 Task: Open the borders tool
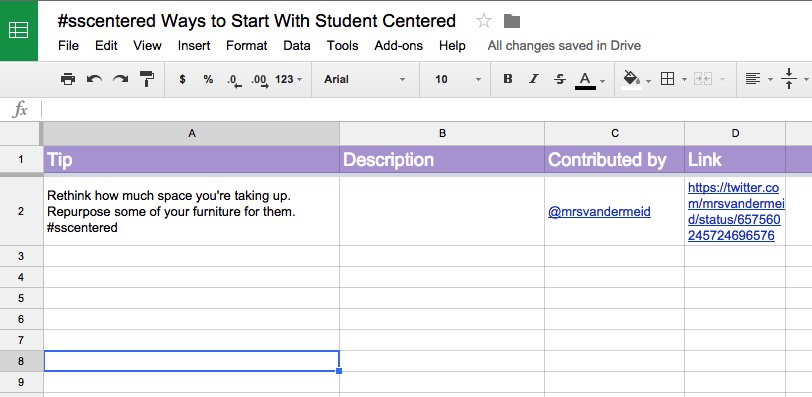(668, 79)
